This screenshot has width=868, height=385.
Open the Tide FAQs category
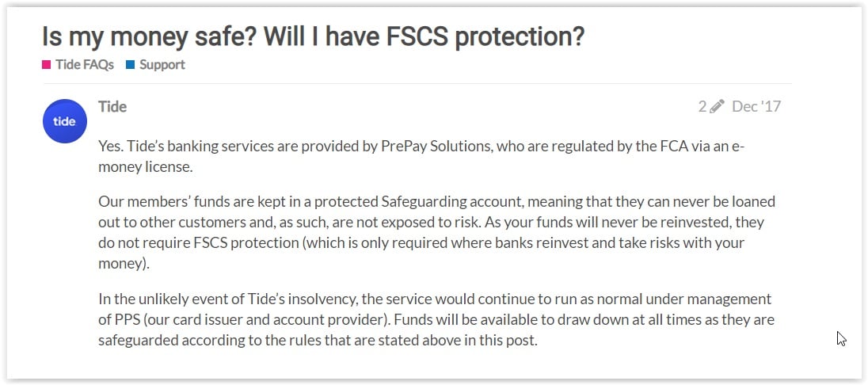(84, 65)
